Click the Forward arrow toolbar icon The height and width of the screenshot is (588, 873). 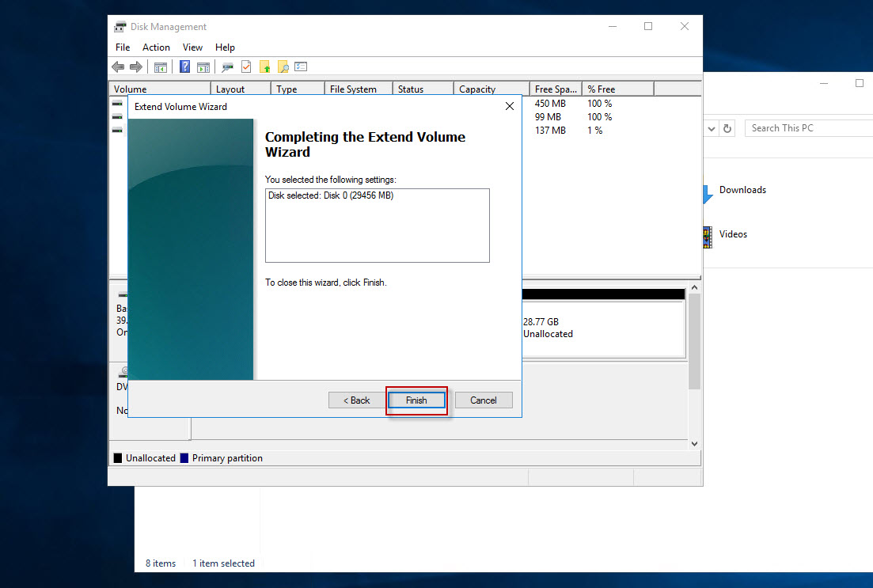136,67
